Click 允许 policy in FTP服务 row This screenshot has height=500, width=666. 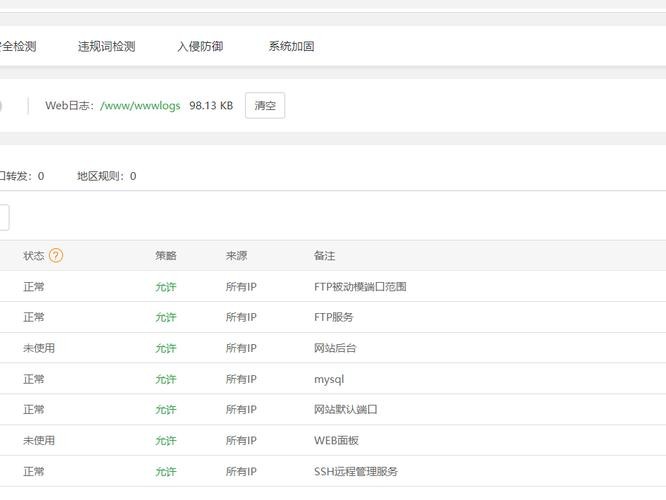[166, 317]
